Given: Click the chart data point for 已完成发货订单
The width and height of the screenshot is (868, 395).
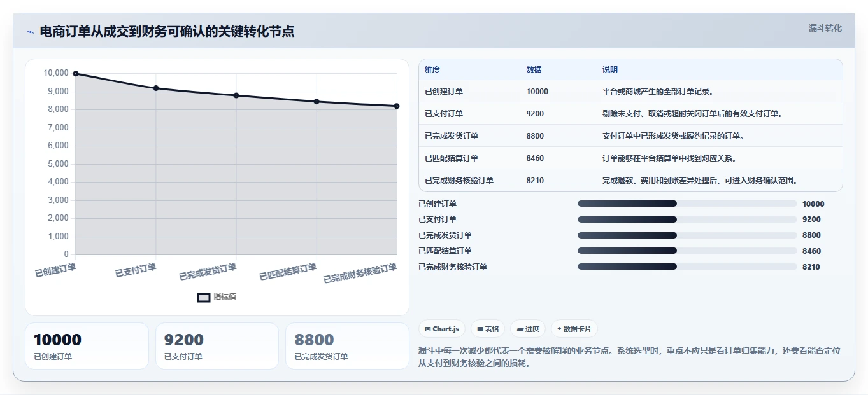Looking at the screenshot, I should click(236, 95).
